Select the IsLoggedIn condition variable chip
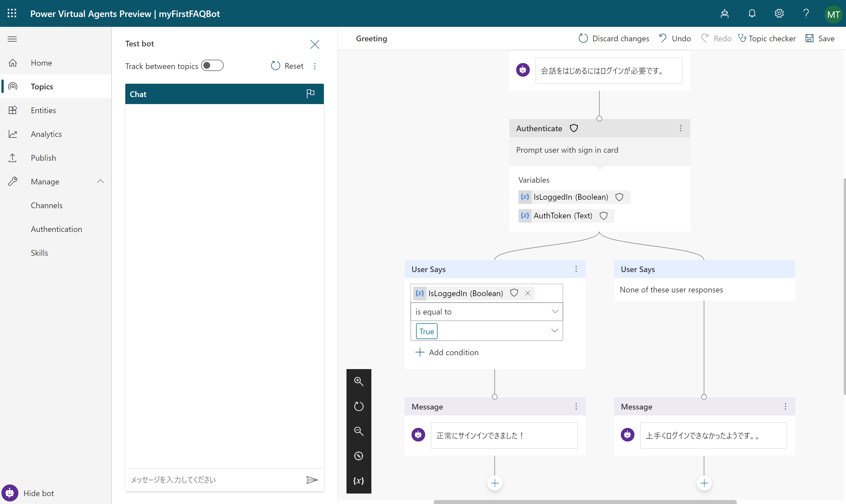Image resolution: width=846 pixels, height=504 pixels. tap(474, 293)
